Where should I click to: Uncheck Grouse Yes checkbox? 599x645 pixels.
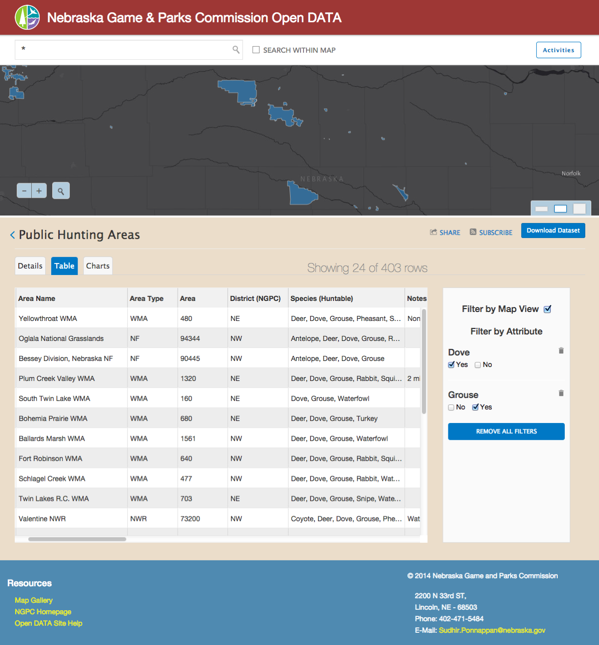click(x=475, y=407)
